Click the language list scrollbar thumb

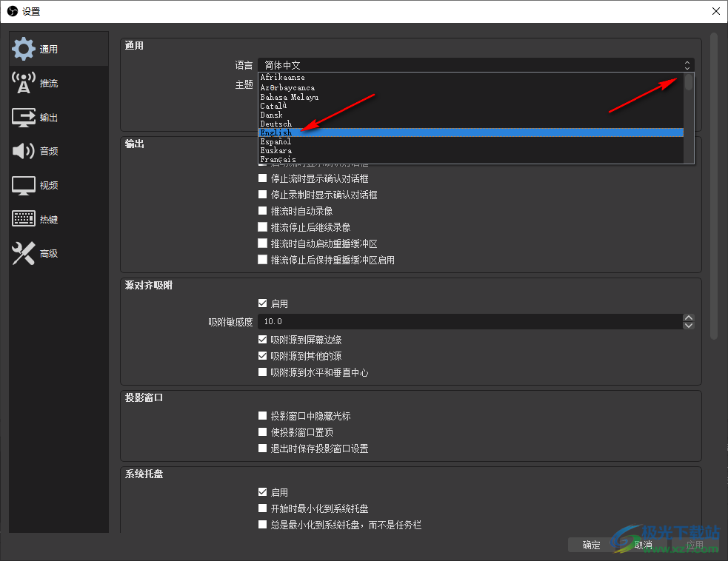pos(689,82)
